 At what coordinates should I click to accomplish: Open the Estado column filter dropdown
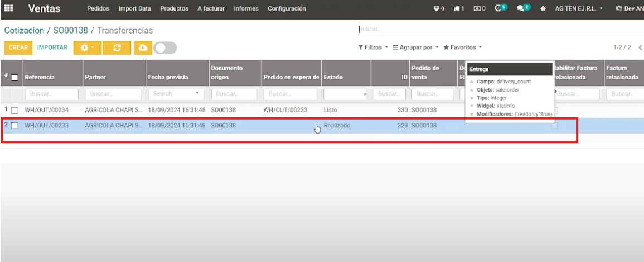click(x=345, y=94)
